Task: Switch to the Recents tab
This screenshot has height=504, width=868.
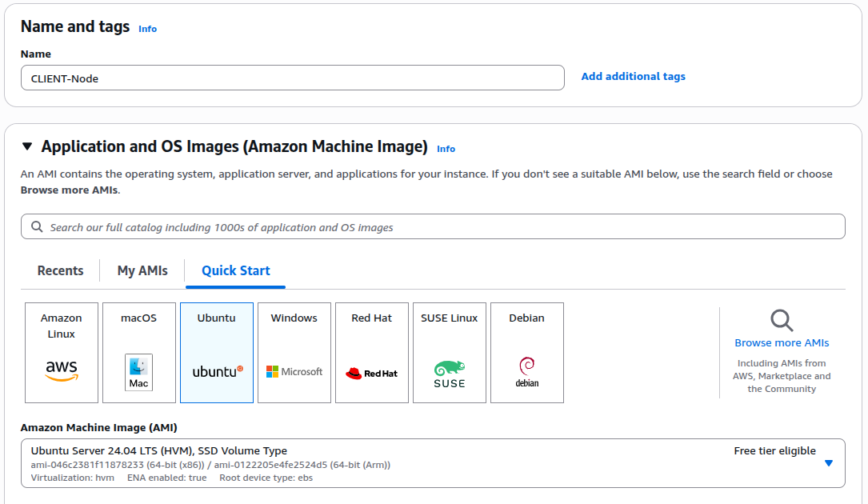Action: click(61, 271)
